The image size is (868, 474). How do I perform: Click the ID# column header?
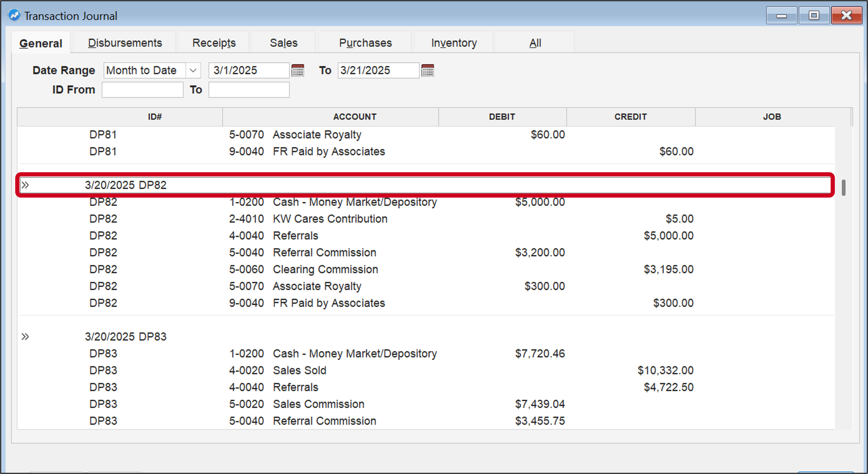click(120, 116)
